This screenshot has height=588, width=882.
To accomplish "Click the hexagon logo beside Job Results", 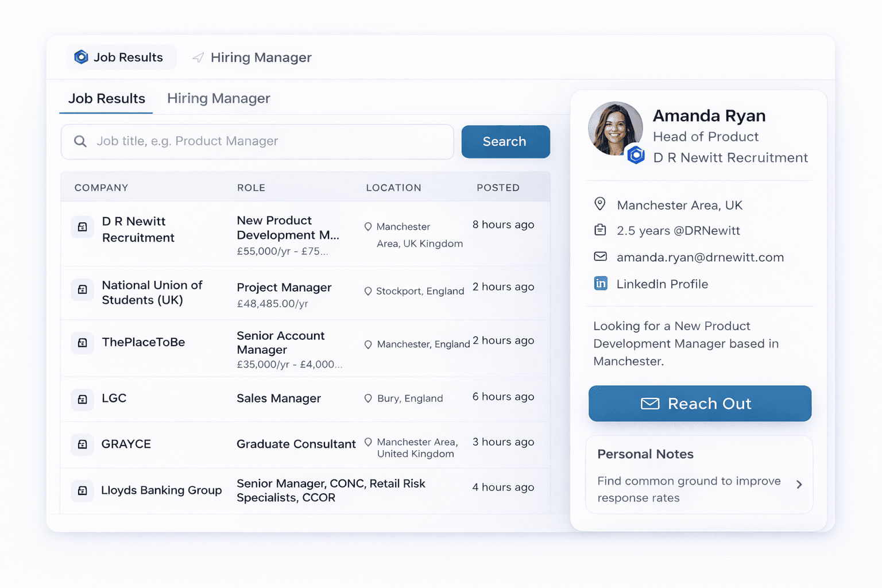I will pyautogui.click(x=81, y=57).
